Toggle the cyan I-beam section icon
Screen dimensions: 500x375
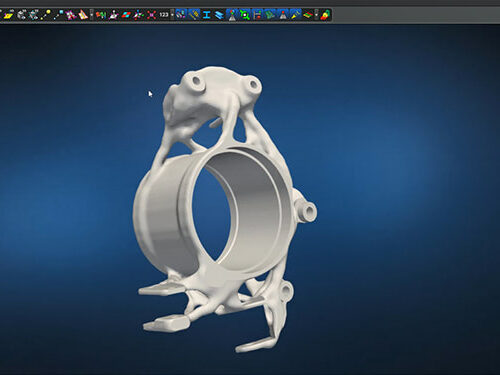coord(207,15)
